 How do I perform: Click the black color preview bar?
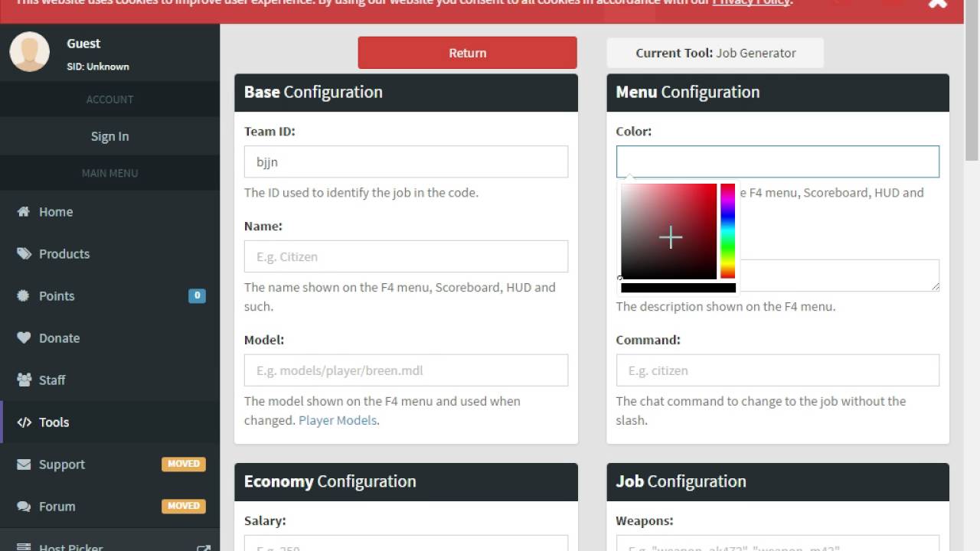[x=678, y=288]
